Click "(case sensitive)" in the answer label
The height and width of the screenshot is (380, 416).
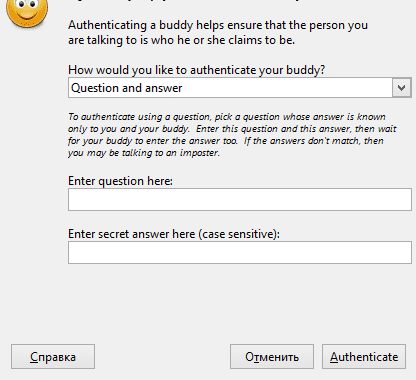(x=239, y=234)
